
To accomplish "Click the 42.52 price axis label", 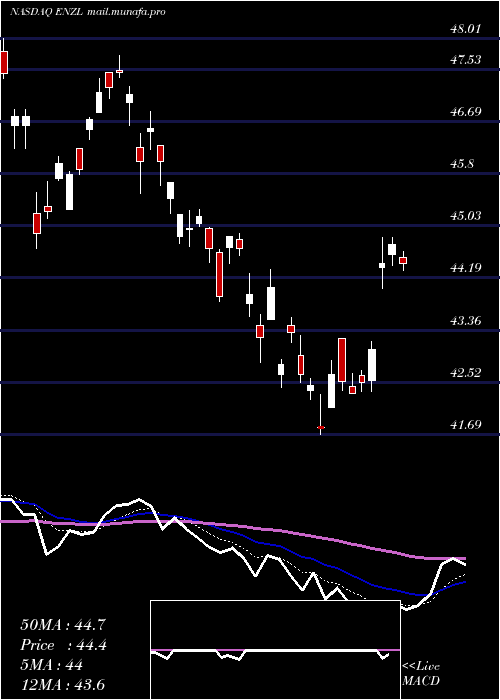I will [x=466, y=372].
